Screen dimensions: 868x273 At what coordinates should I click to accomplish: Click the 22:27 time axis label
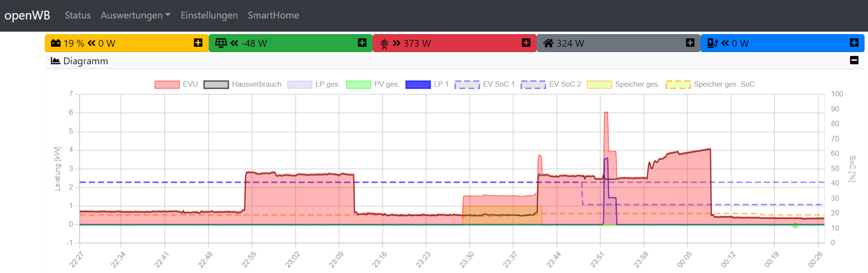76,260
